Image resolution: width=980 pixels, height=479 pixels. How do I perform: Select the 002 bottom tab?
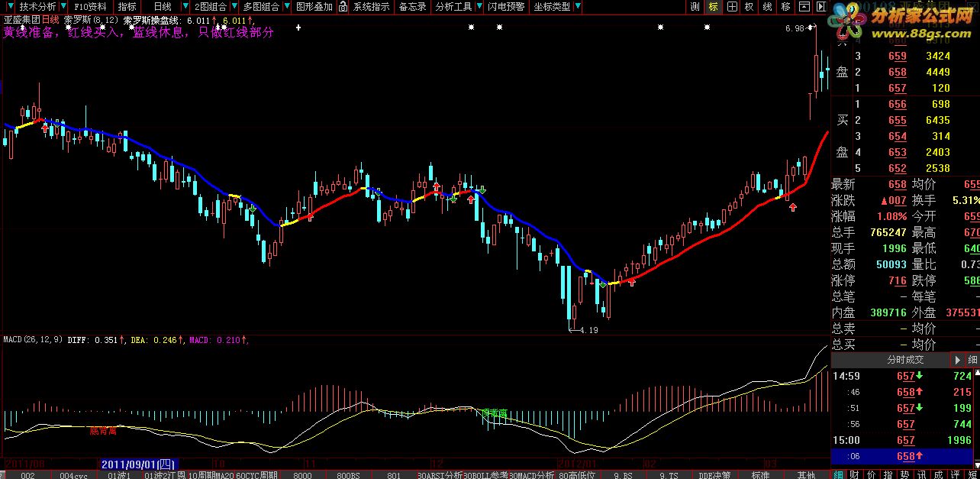pos(28,474)
